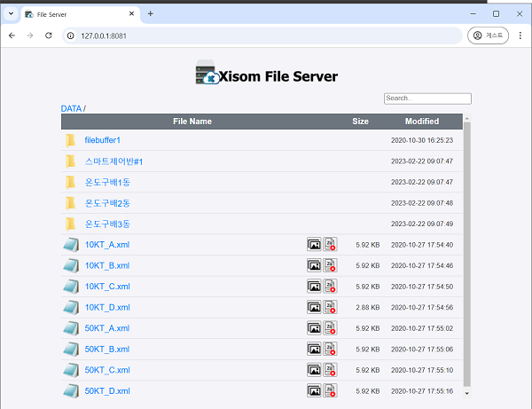This screenshot has width=532, height=409.
Task: Open image preview icon for 10KT_C.xml
Action: 314,287
